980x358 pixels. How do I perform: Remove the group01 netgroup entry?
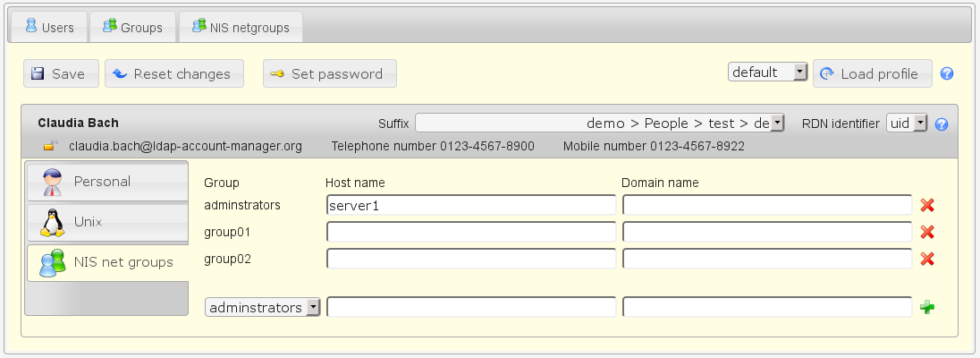pos(927,232)
